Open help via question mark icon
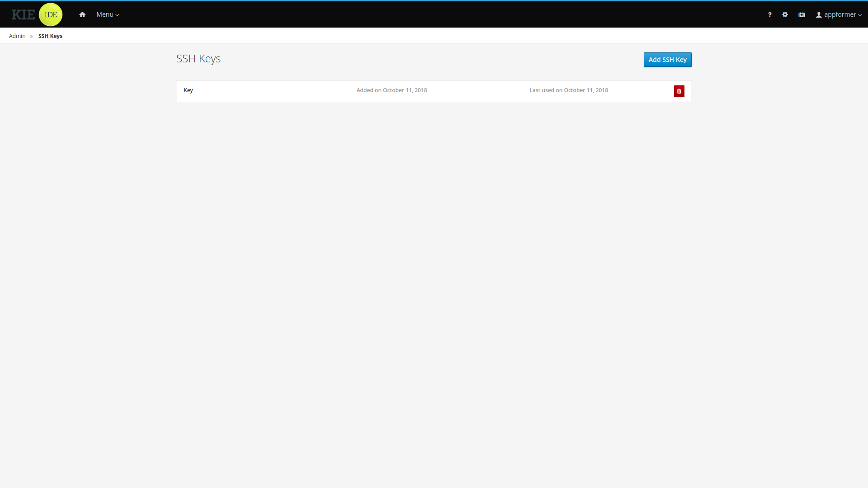 [x=769, y=14]
